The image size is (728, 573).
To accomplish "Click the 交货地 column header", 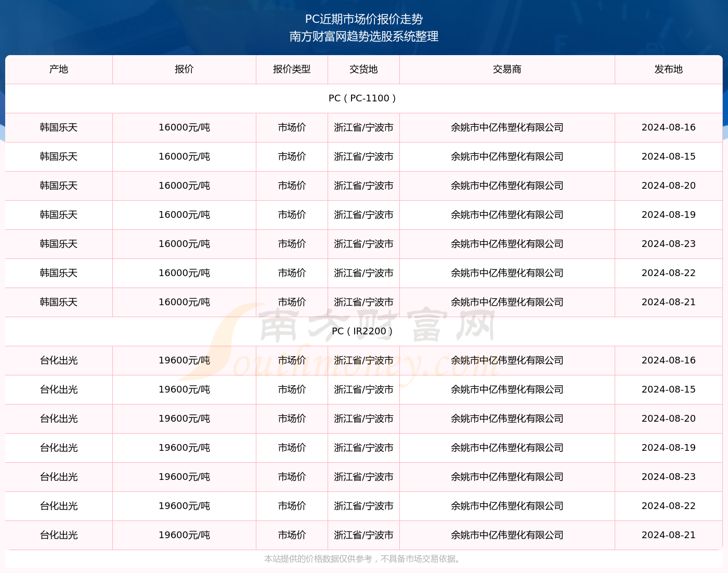I will [x=363, y=69].
